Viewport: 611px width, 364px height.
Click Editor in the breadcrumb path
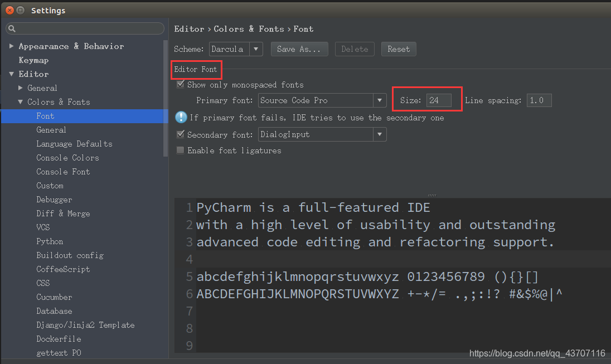pos(189,29)
